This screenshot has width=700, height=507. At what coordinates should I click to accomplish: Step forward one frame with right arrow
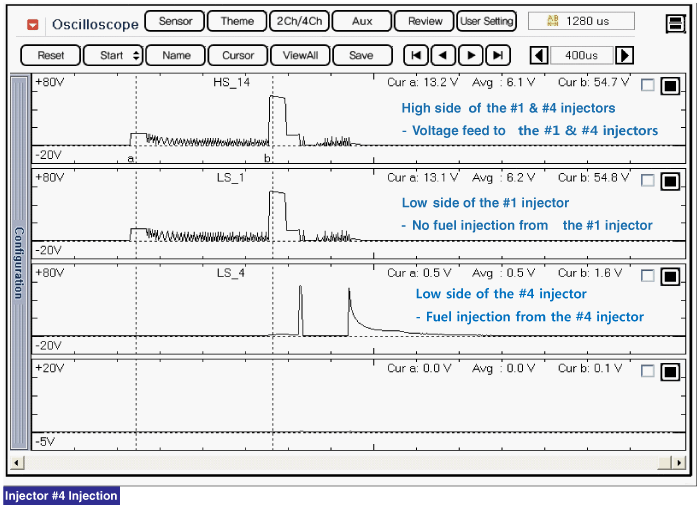click(x=470, y=56)
